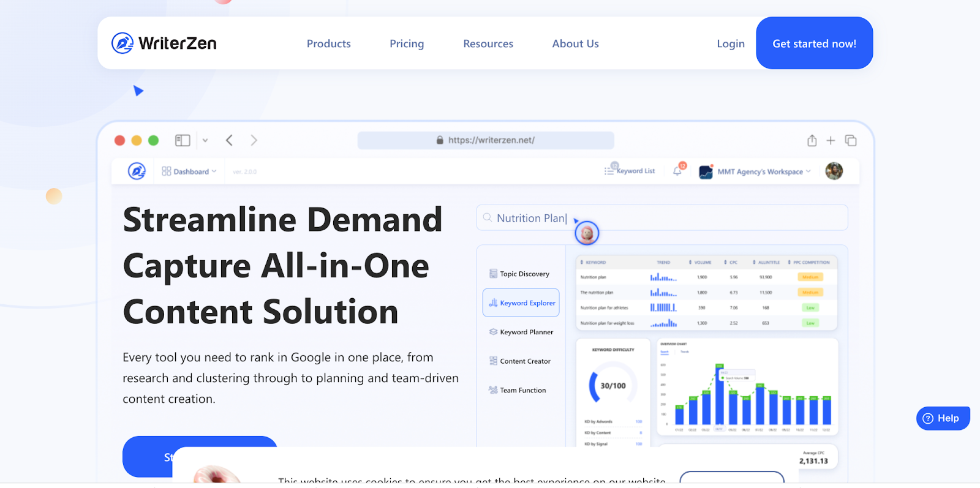Click the average CPC value 2,131.13

tap(813, 461)
